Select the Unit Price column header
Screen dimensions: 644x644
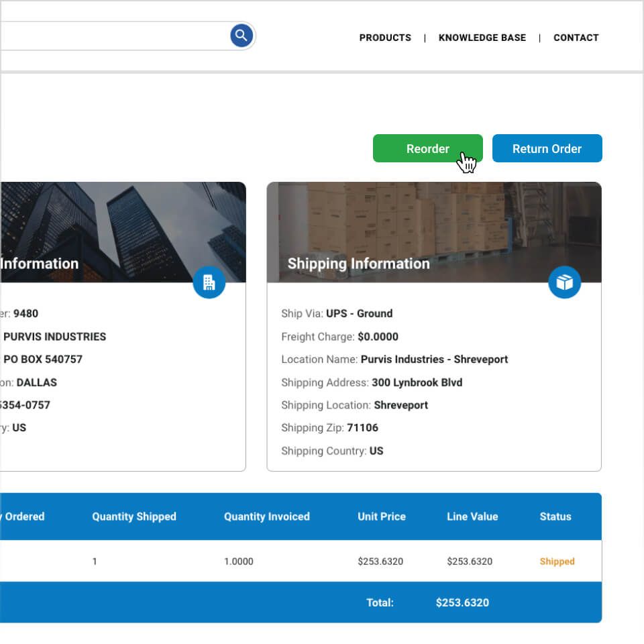(381, 517)
